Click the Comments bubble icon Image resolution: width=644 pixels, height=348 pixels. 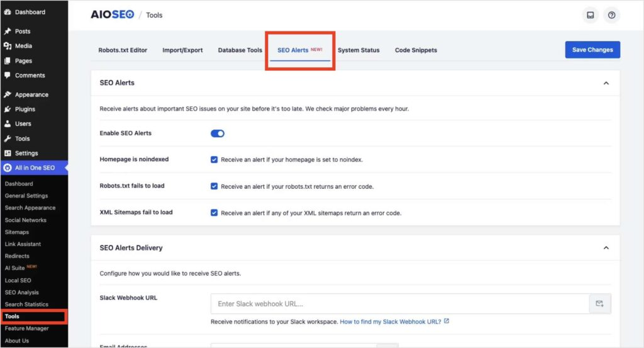pyautogui.click(x=8, y=75)
